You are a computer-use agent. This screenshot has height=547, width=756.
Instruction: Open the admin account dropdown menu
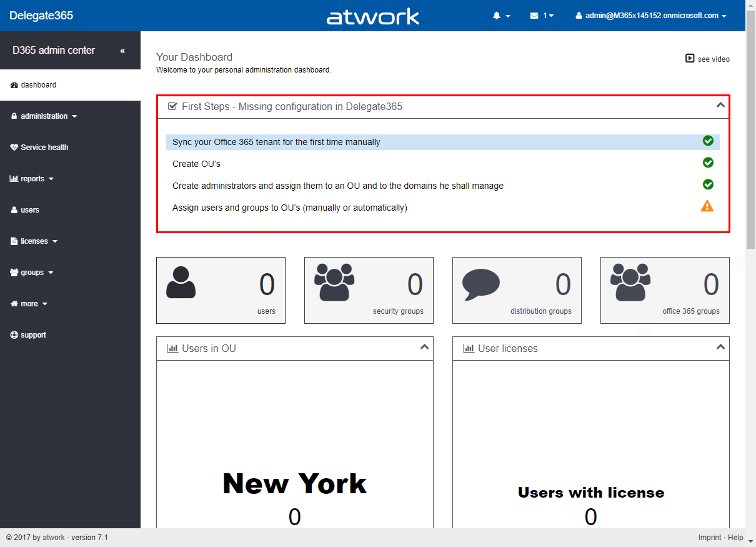[x=650, y=16]
